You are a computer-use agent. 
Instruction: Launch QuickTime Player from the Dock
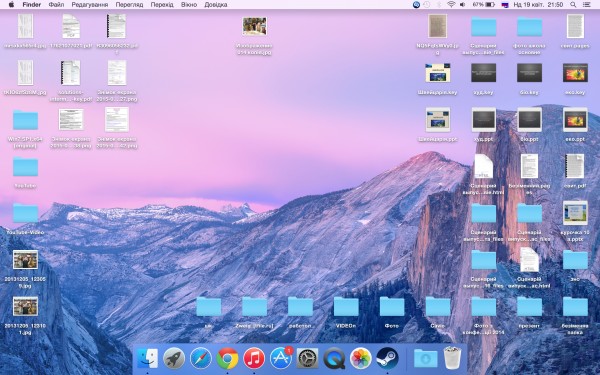tap(334, 359)
